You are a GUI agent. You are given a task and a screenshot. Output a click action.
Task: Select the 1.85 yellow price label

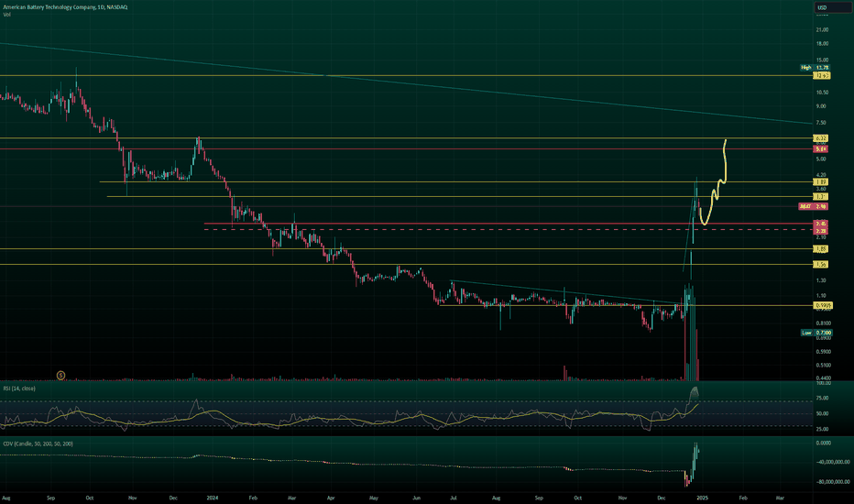coord(822,248)
